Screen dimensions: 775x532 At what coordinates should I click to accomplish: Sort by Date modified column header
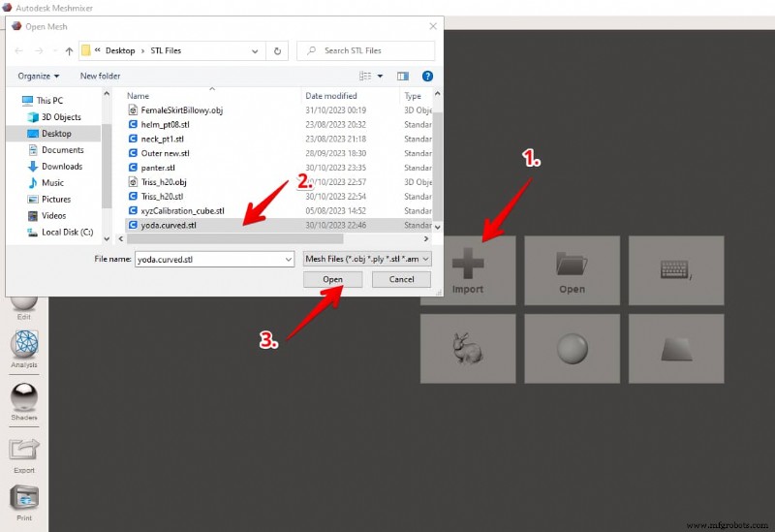click(331, 96)
